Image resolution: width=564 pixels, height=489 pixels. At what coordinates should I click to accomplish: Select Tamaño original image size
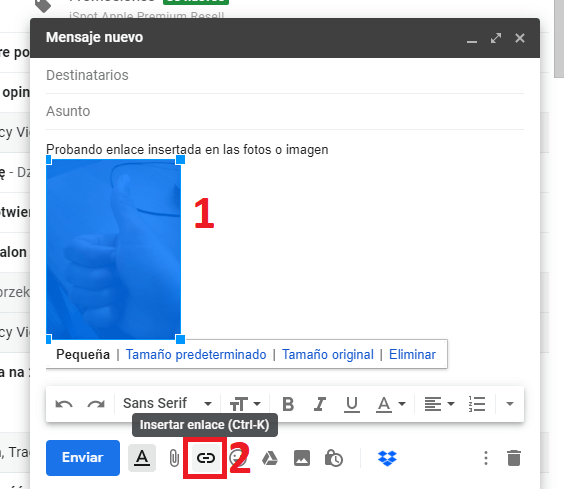[328, 354]
